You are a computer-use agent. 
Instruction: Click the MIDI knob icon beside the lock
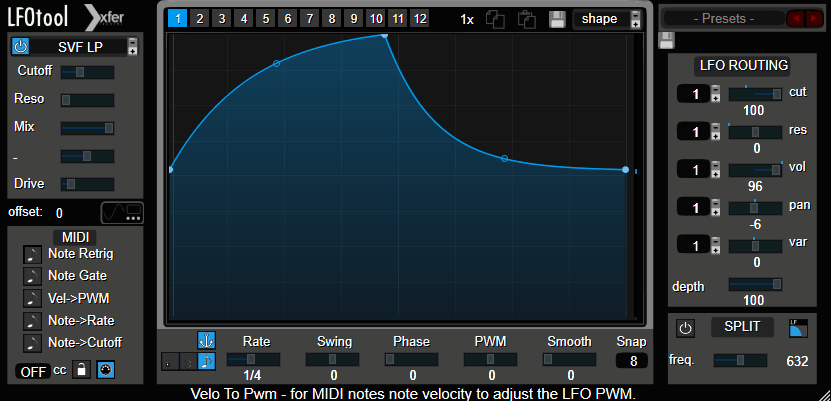tap(106, 370)
